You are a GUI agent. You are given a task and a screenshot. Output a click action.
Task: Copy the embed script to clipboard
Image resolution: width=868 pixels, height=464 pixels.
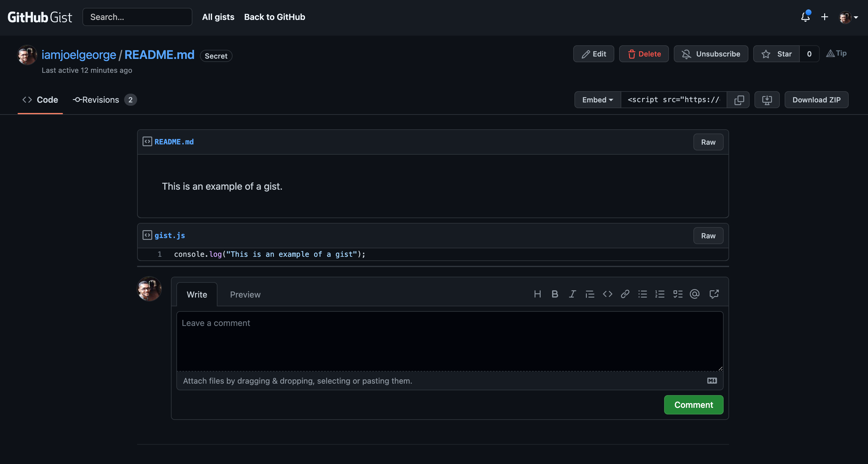point(739,100)
